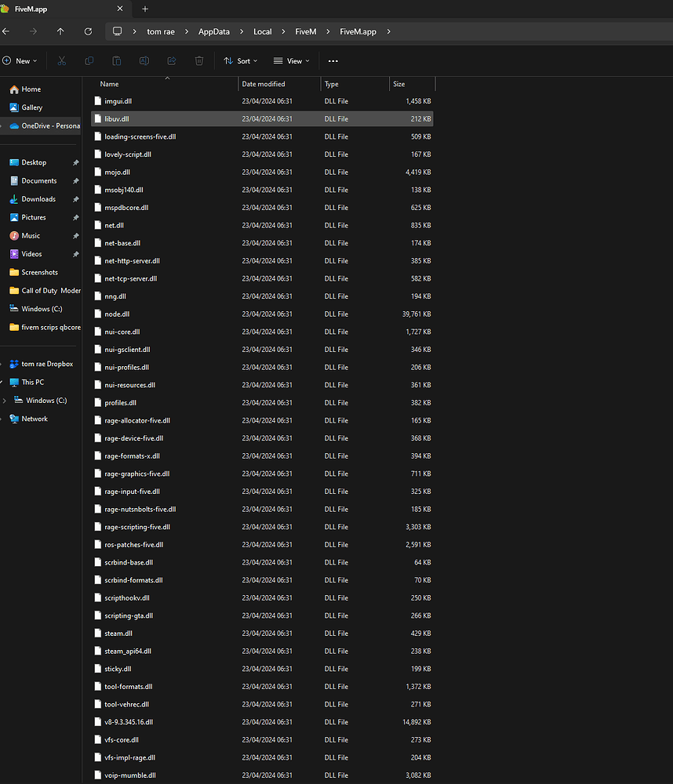Click the Cut icon in the toolbar
This screenshot has height=784, width=673.
click(60, 60)
